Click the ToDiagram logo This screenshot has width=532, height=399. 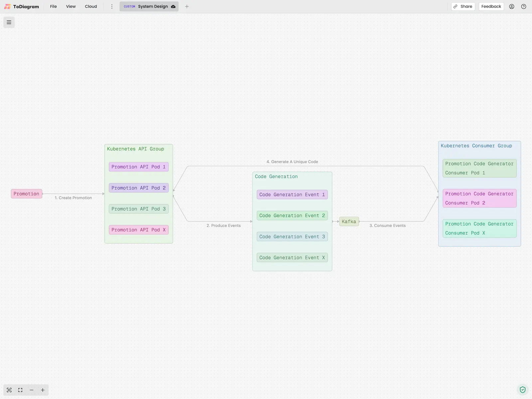[x=22, y=7]
